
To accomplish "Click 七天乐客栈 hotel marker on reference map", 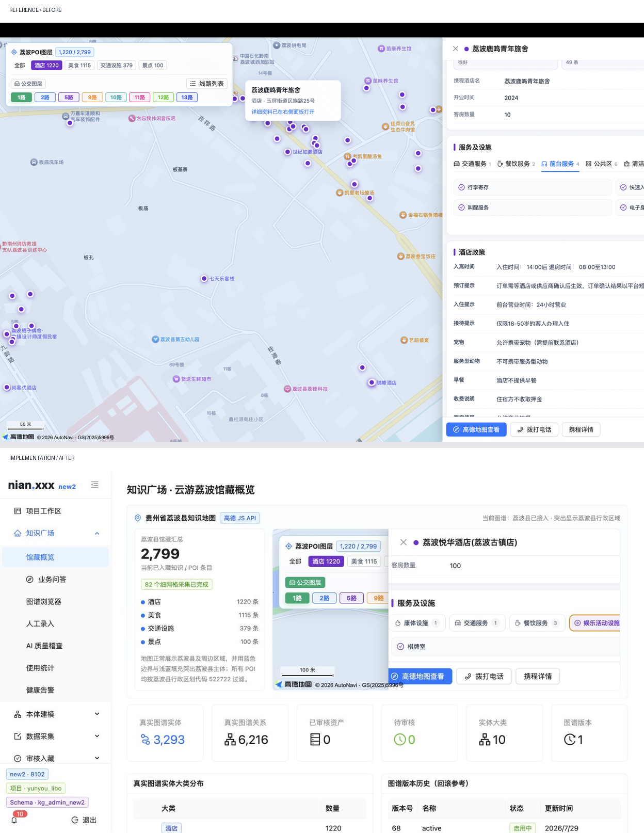I will click(x=204, y=278).
